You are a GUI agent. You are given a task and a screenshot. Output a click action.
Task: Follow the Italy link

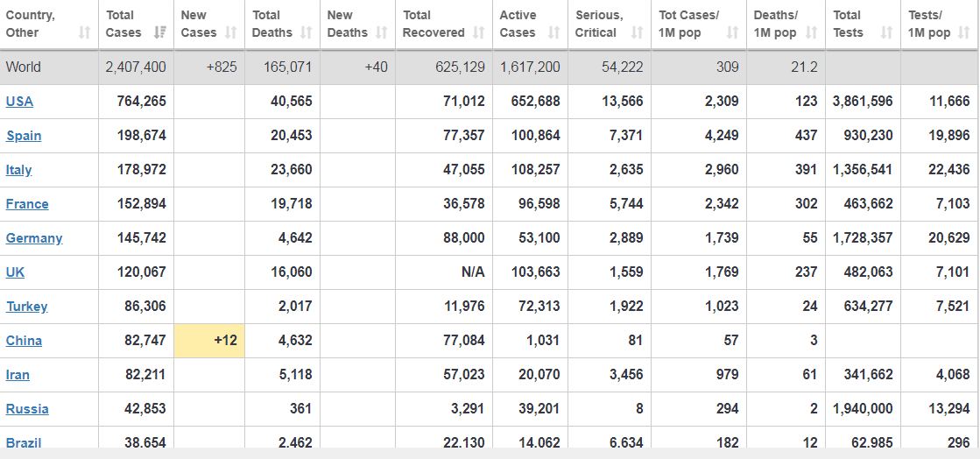coord(18,170)
